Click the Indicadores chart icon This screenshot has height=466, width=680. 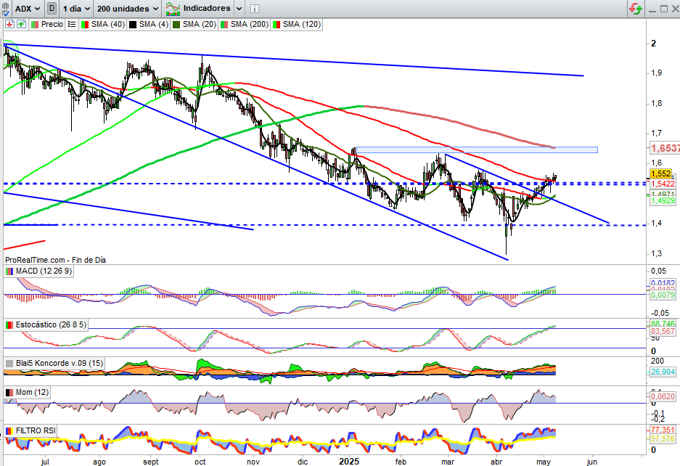173,8
